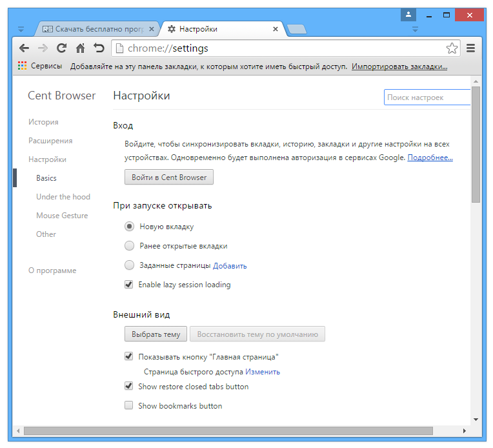The image size is (493, 448).
Task: Open Under the hood settings section
Action: click(63, 197)
